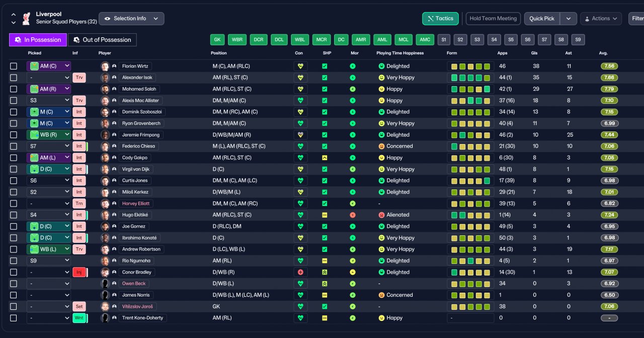This screenshot has height=338, width=644.
Task: Click Concerned face icon for Federico Chiesa
Action: pos(381,146)
